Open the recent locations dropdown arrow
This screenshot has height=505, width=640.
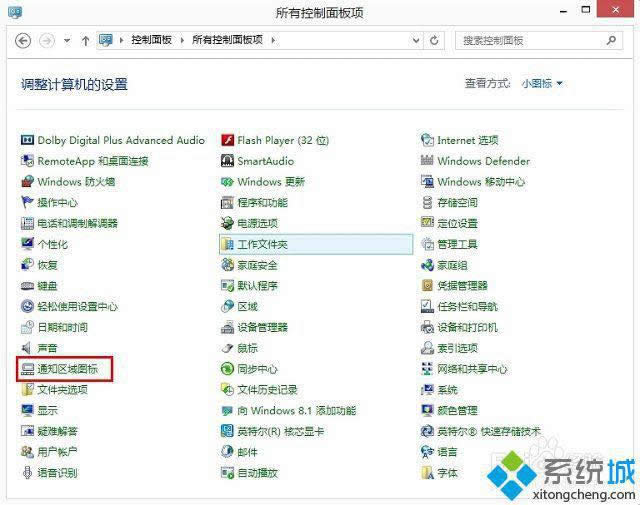[x=67, y=40]
